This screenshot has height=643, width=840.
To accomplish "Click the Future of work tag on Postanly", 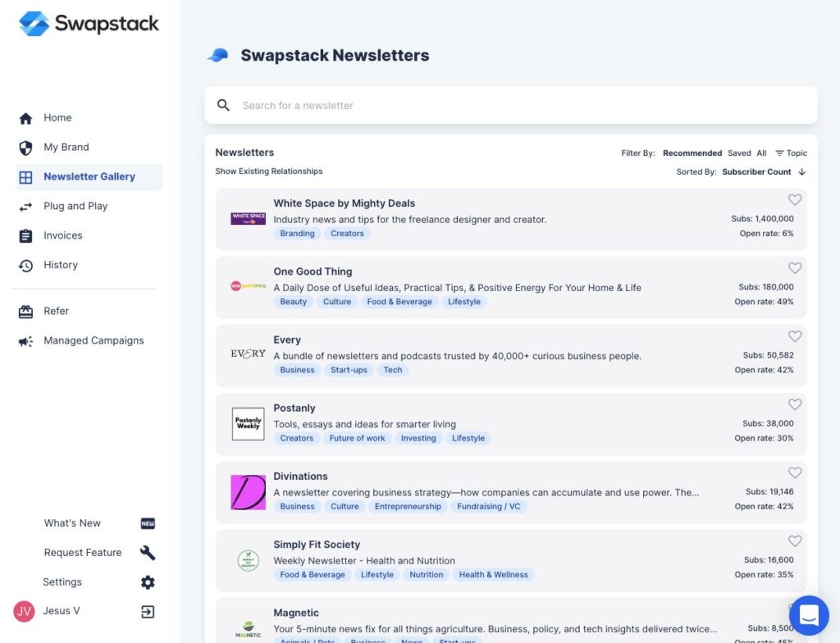I will pyautogui.click(x=357, y=438).
